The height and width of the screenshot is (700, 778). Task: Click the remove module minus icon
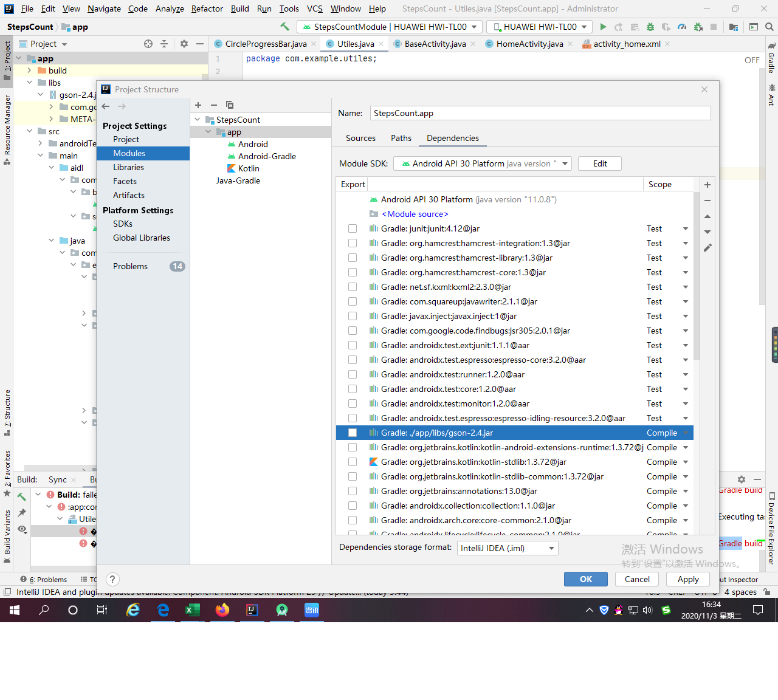click(214, 105)
